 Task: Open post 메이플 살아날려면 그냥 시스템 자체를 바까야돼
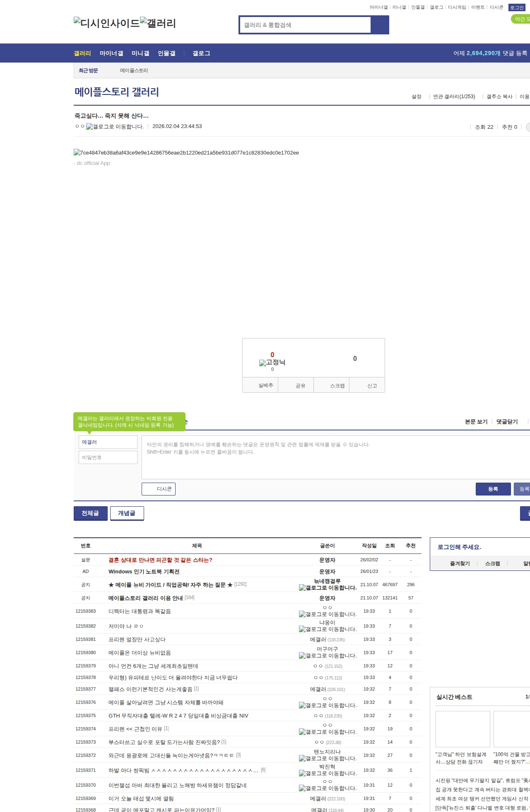pos(166,703)
